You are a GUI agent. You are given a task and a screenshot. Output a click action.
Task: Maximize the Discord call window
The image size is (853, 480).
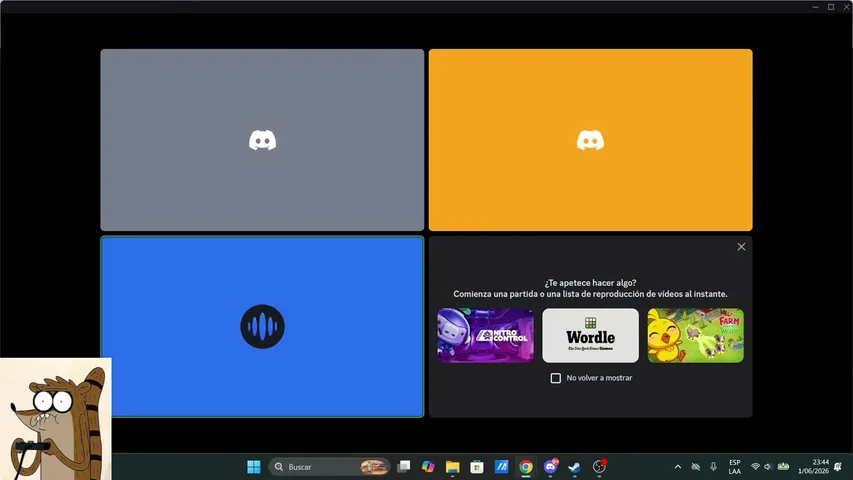pos(831,7)
